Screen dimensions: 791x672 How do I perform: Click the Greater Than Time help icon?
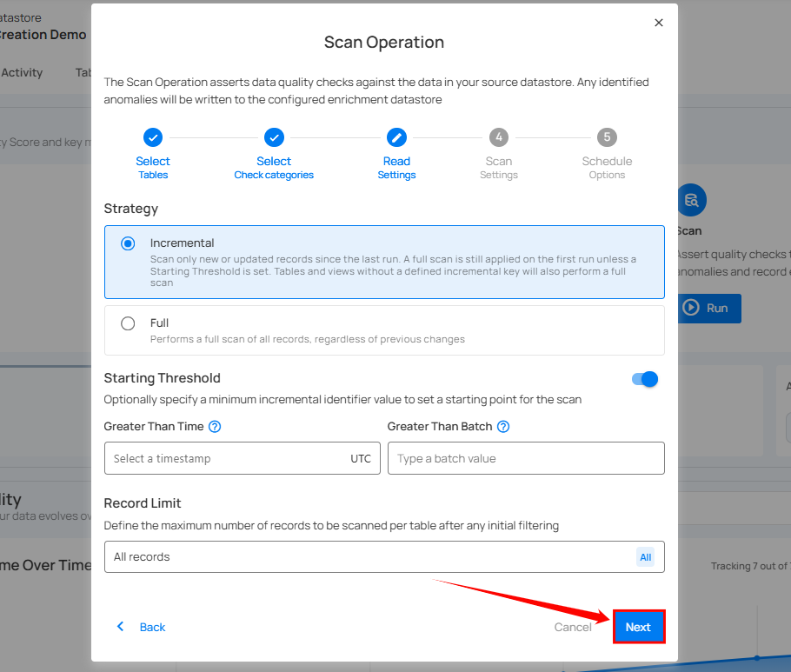click(215, 427)
